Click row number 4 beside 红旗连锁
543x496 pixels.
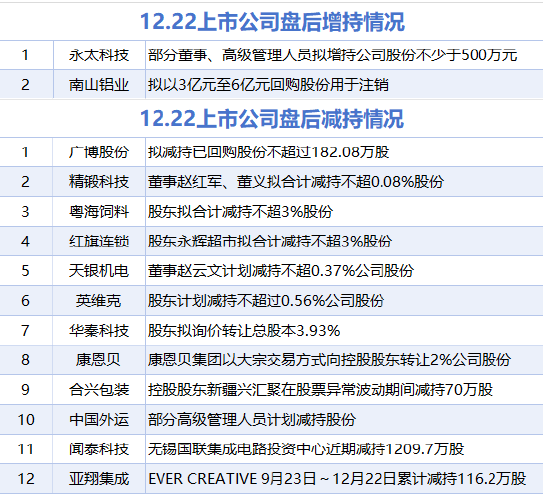tap(25, 241)
